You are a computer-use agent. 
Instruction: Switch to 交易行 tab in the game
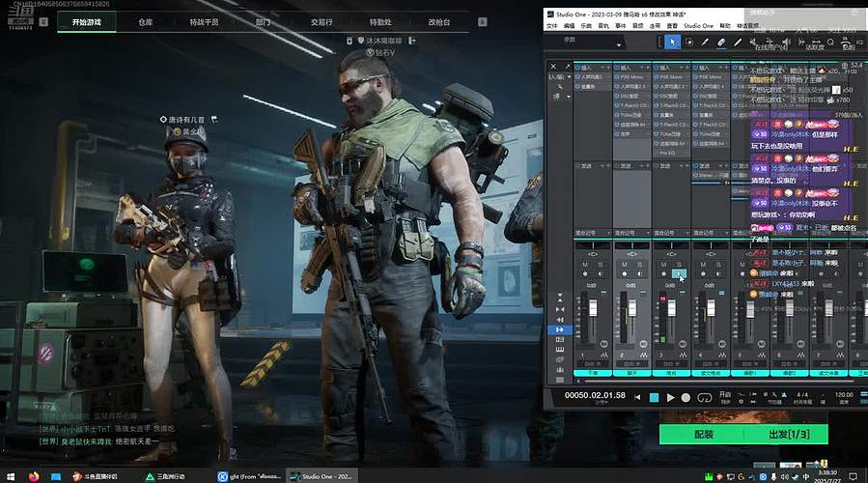click(x=322, y=22)
